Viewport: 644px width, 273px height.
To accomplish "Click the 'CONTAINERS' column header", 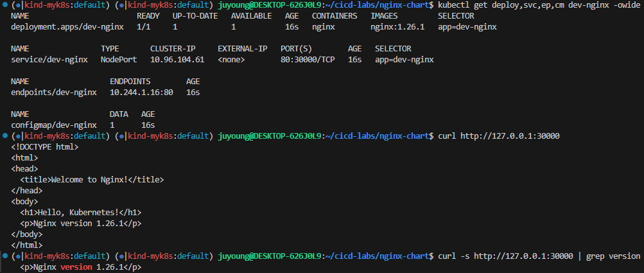I will click(x=335, y=17).
